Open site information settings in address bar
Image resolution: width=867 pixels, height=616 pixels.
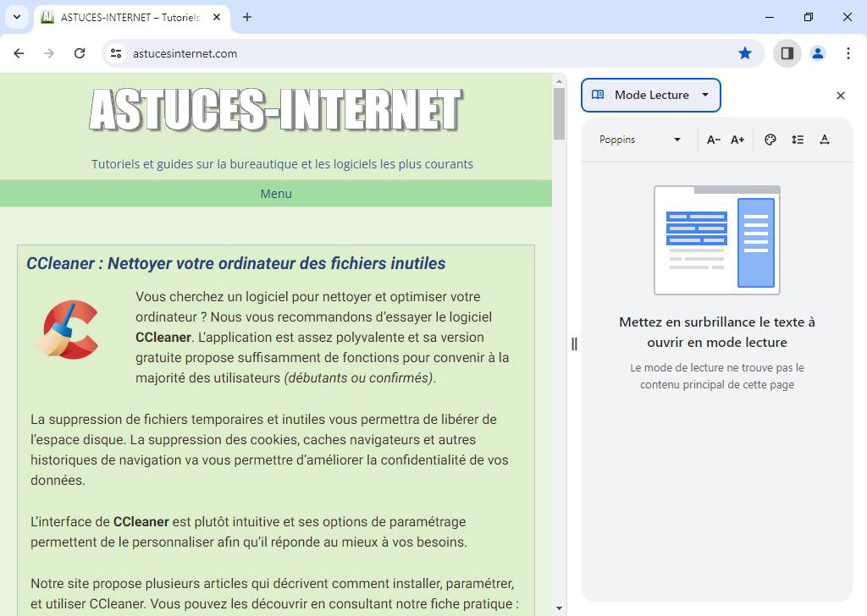[x=115, y=52]
